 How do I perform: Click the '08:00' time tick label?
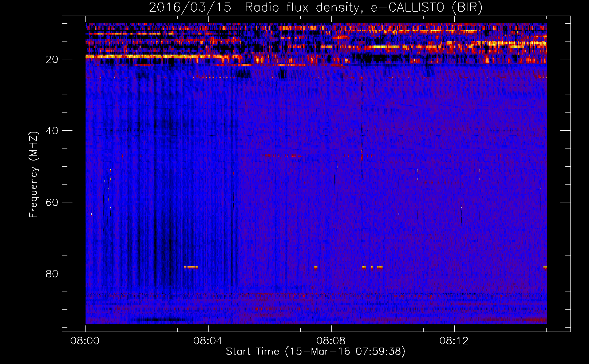point(85,341)
